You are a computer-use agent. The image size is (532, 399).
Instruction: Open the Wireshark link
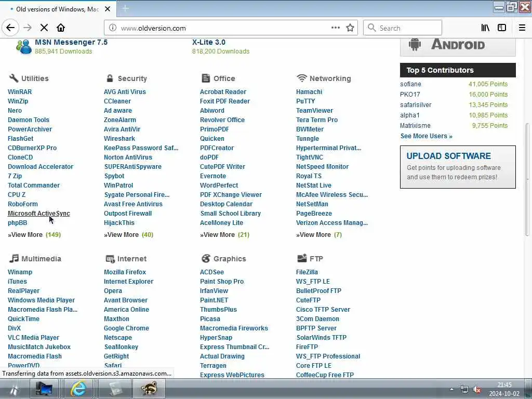point(119,139)
